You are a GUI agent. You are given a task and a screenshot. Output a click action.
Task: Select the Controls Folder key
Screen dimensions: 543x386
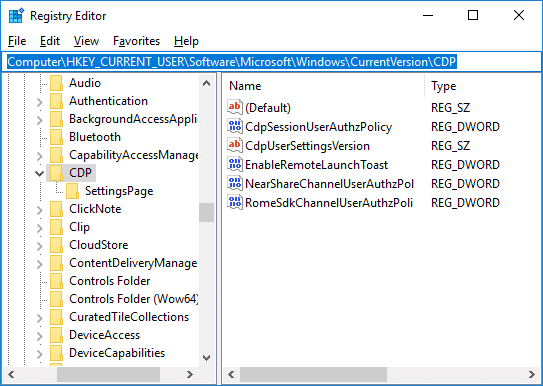pos(109,281)
